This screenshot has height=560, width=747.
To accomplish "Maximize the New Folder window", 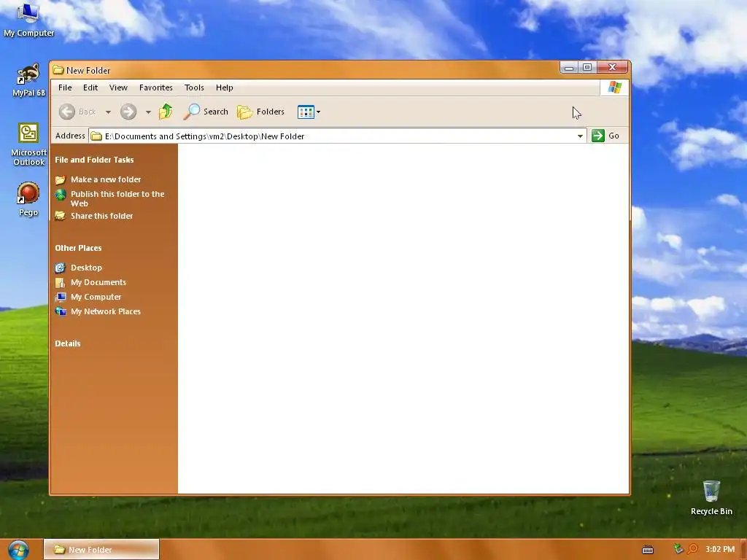I will 587,68.
